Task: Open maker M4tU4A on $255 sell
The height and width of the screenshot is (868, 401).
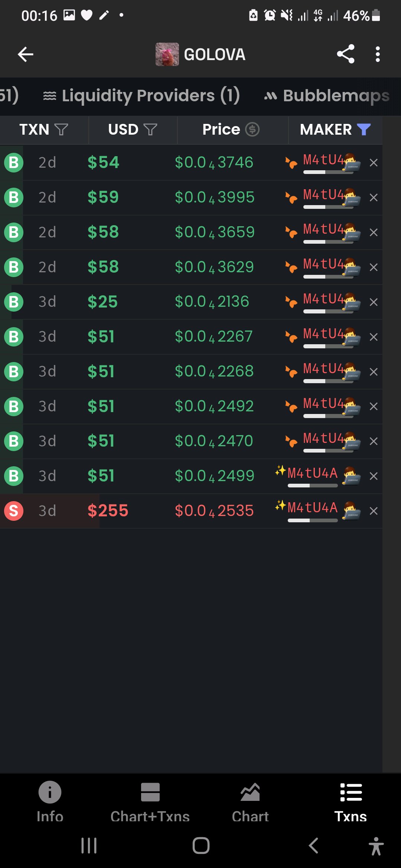Action: 313,508
